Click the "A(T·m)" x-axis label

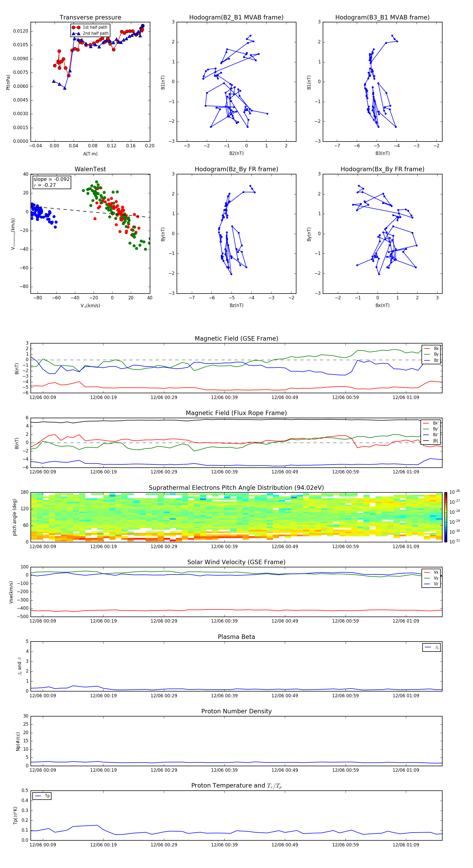point(90,154)
